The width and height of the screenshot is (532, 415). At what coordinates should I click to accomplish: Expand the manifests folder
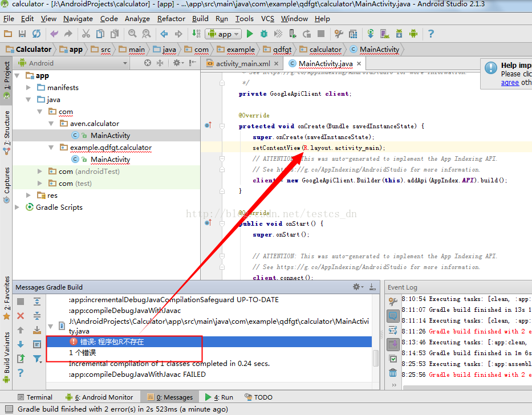pyautogui.click(x=29, y=88)
